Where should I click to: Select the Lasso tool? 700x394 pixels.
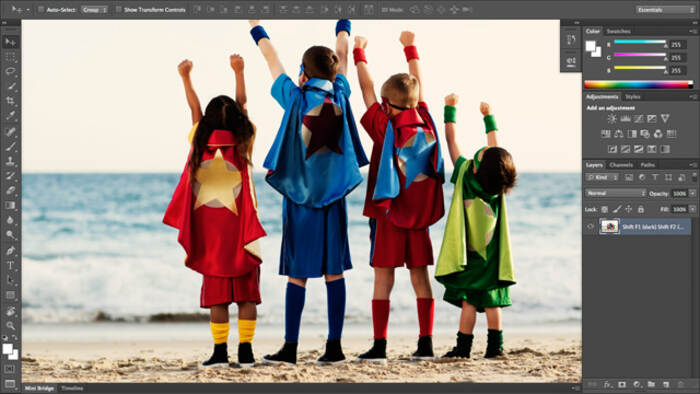(10, 71)
